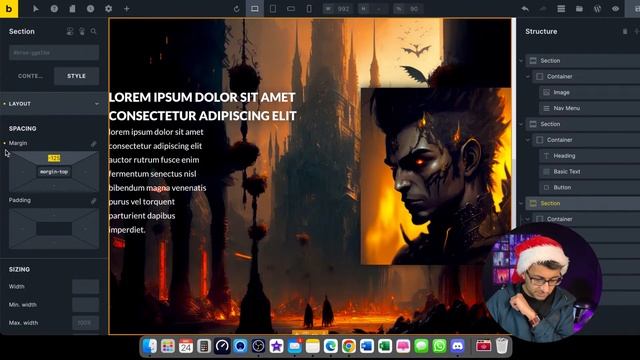The height and width of the screenshot is (360, 640).
Task: Switch to desktop breakpoint view
Action: (x=254, y=9)
